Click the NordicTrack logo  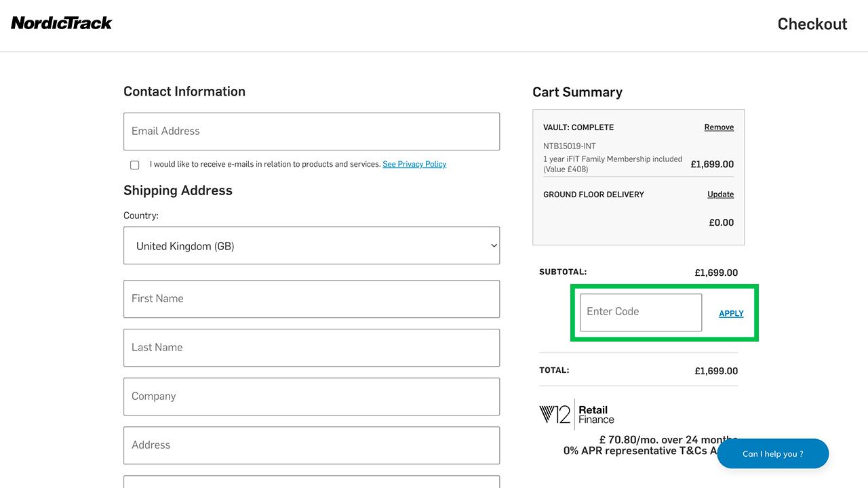click(x=62, y=24)
